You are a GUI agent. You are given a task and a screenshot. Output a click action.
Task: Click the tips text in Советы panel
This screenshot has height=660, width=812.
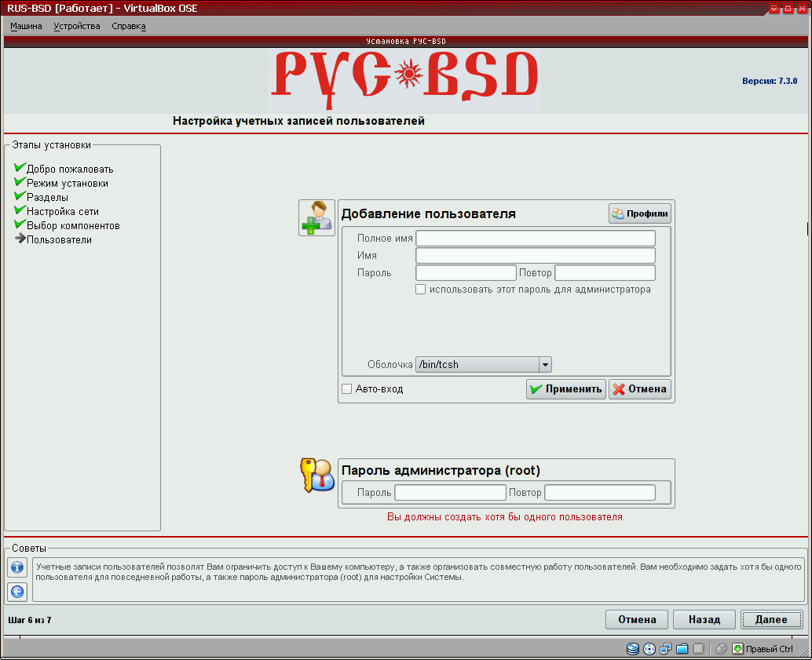[419, 572]
